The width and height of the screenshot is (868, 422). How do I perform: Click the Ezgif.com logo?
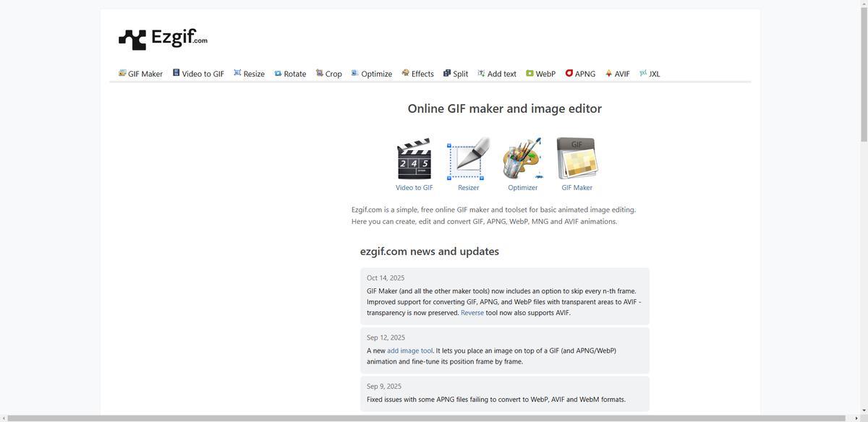coord(163,39)
